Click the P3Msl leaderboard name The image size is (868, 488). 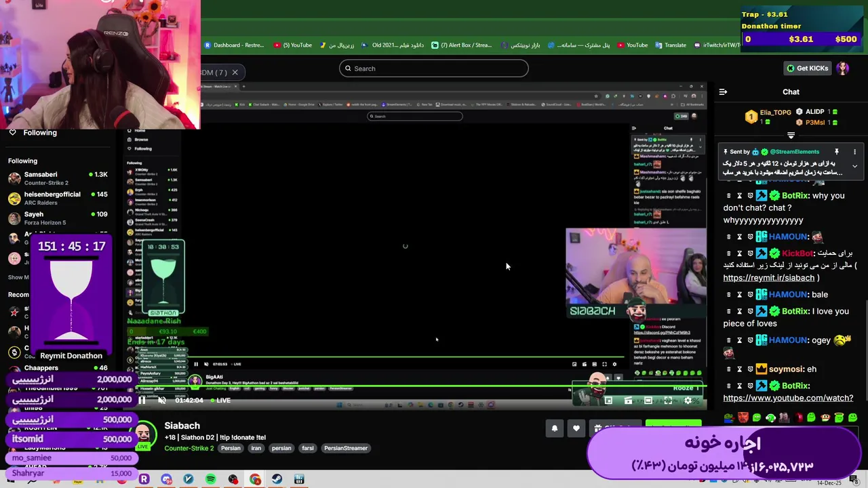click(815, 123)
